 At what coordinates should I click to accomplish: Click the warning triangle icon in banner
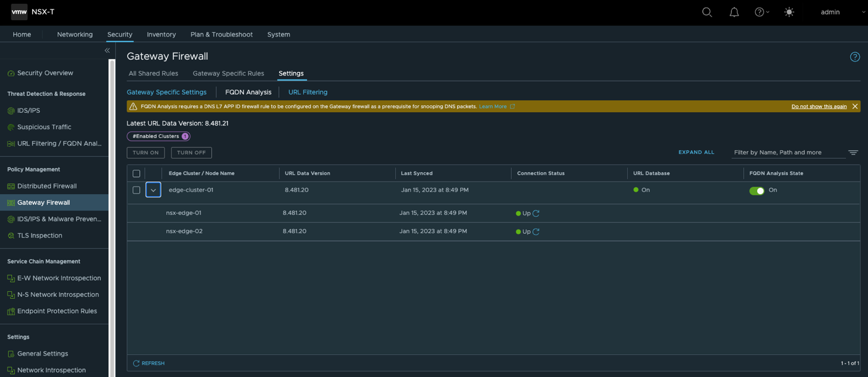point(133,107)
